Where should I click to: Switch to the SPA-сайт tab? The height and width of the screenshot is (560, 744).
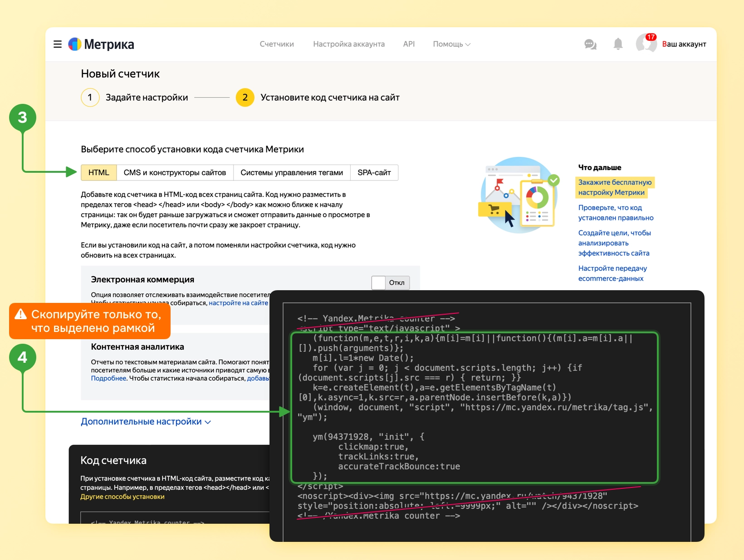[x=374, y=173]
